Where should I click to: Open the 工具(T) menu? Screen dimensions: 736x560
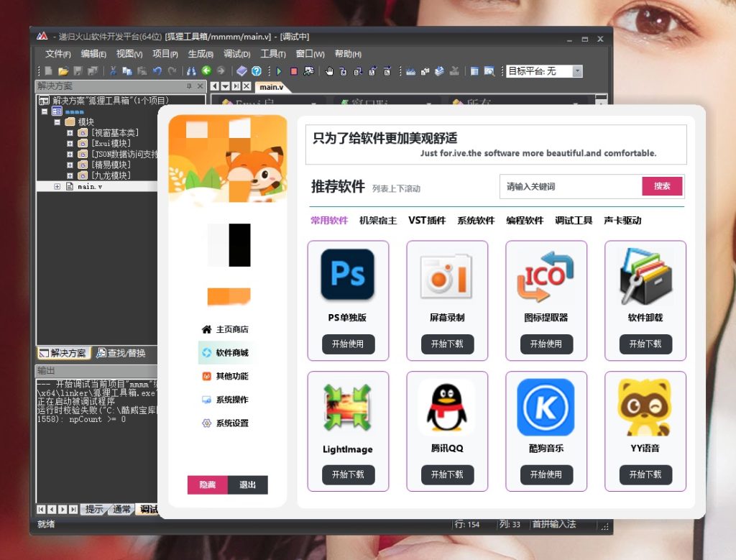tap(272, 54)
